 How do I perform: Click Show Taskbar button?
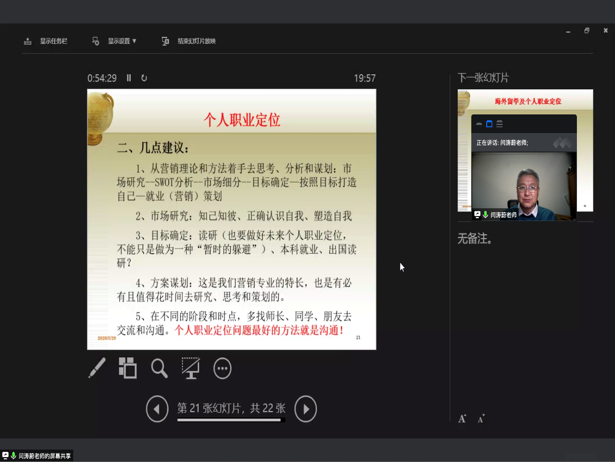coord(45,41)
